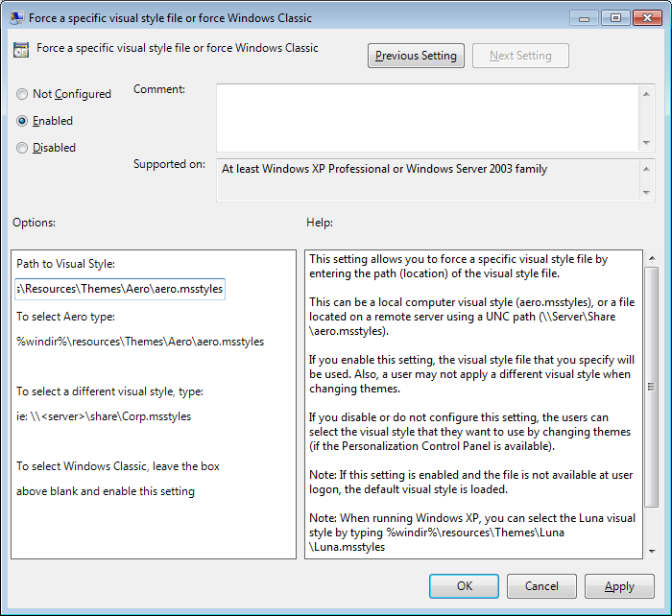Click inside the Comment text box
This screenshot has width=672, height=616.
point(427,116)
